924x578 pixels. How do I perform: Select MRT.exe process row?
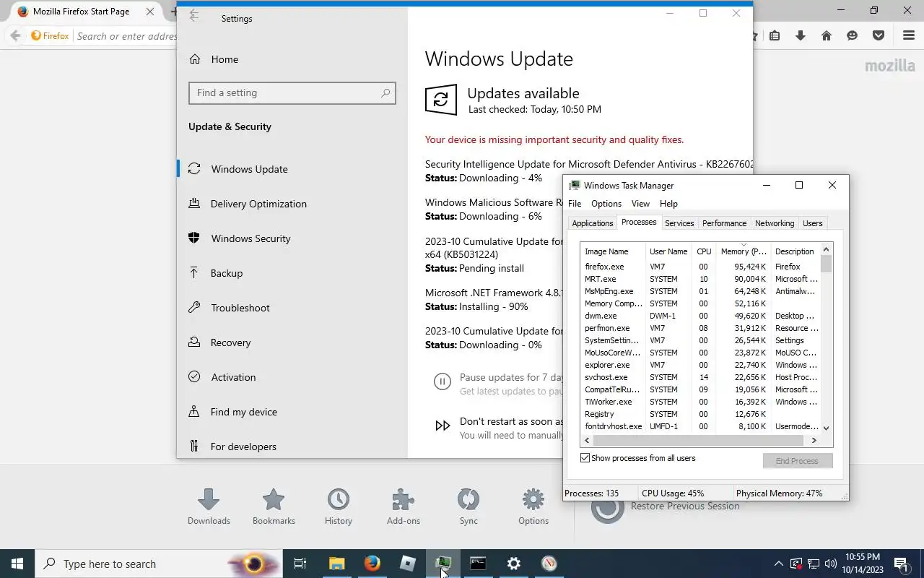700,279
